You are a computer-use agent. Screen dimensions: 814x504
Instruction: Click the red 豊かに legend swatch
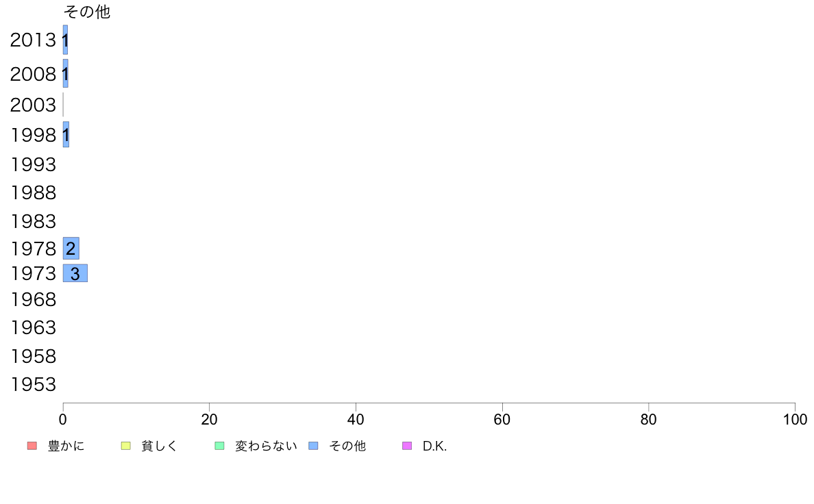coord(32,446)
